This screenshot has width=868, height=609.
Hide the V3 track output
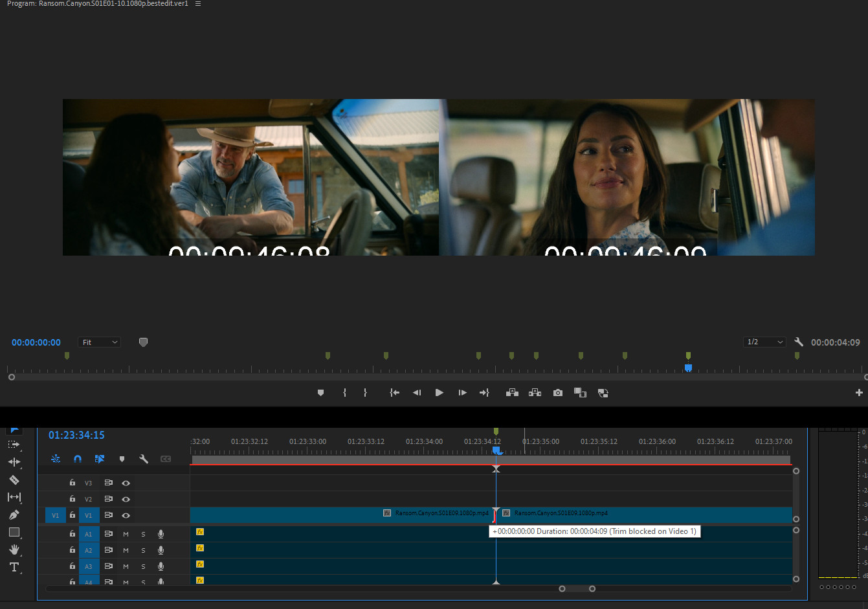[126, 483]
